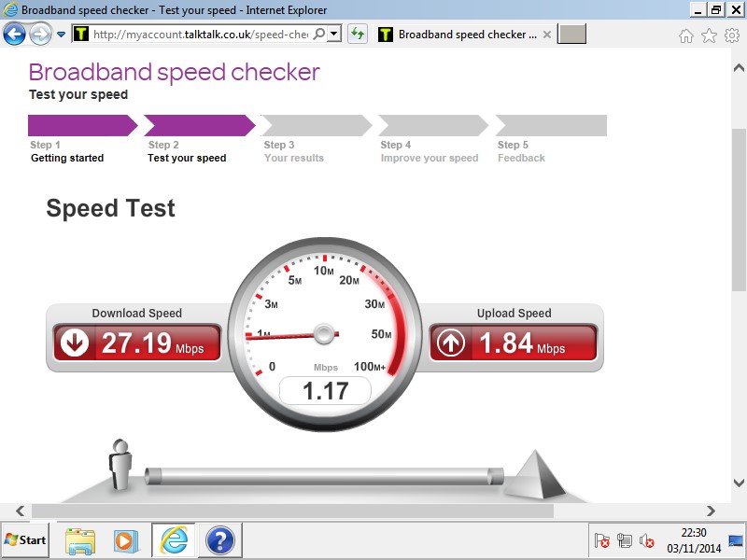Click the Action Center flag in the tray

coord(602,541)
